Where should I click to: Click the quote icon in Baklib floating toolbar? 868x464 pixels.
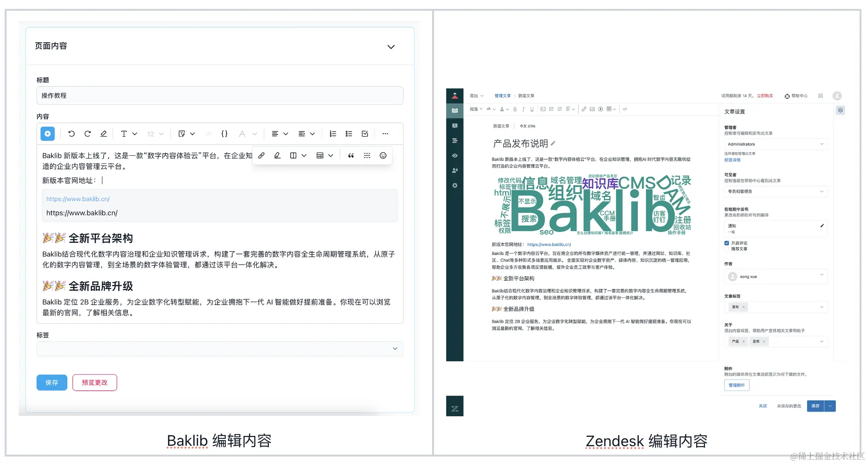pyautogui.click(x=351, y=156)
